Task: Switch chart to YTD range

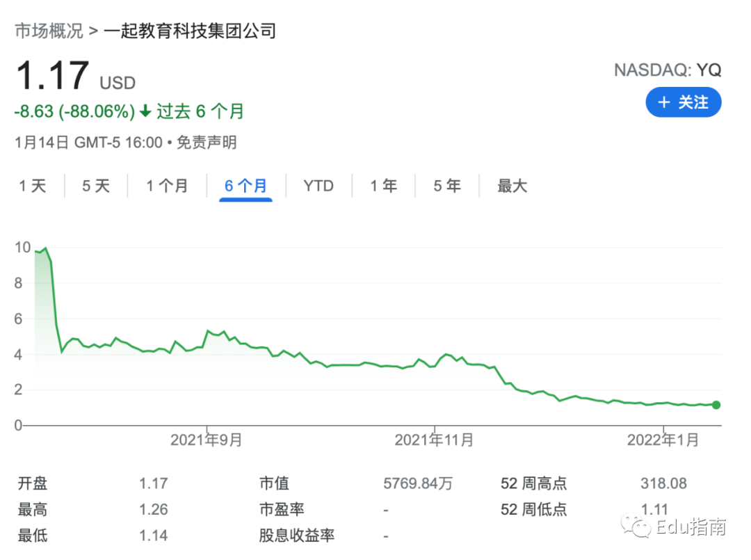Action: [x=318, y=185]
